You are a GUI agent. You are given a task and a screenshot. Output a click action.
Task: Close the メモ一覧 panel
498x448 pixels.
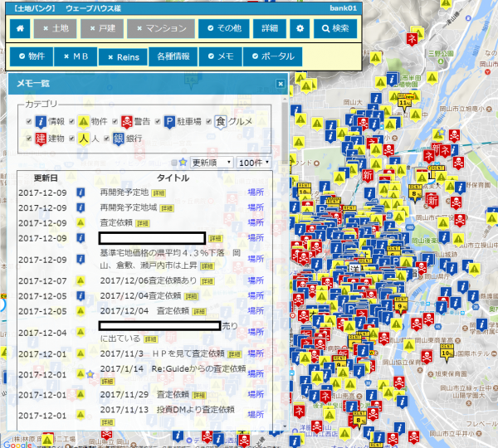point(281,84)
